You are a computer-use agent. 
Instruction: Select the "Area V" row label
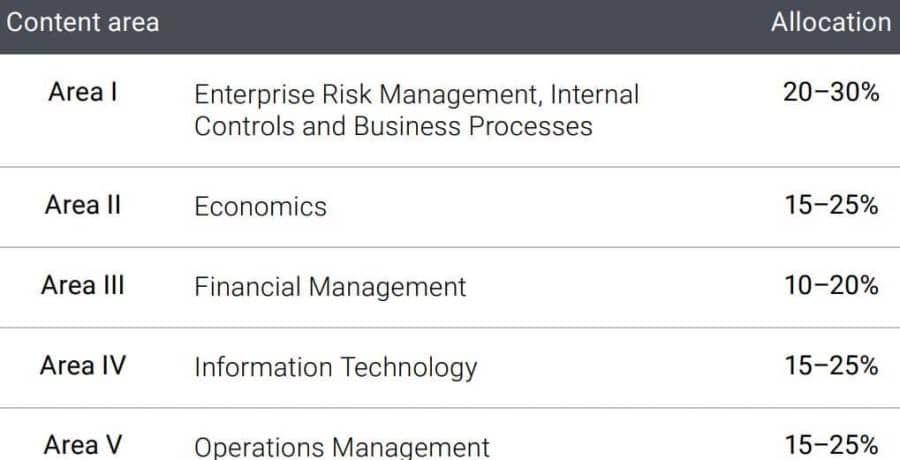click(x=83, y=444)
